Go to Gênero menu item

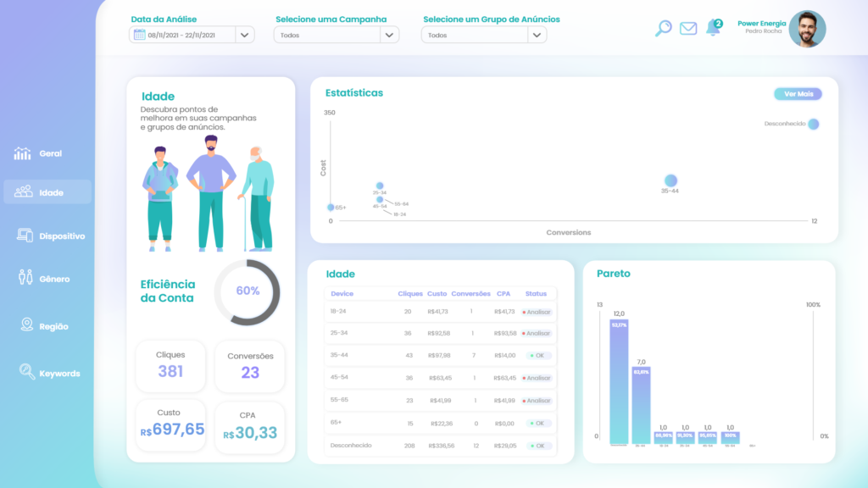click(54, 279)
